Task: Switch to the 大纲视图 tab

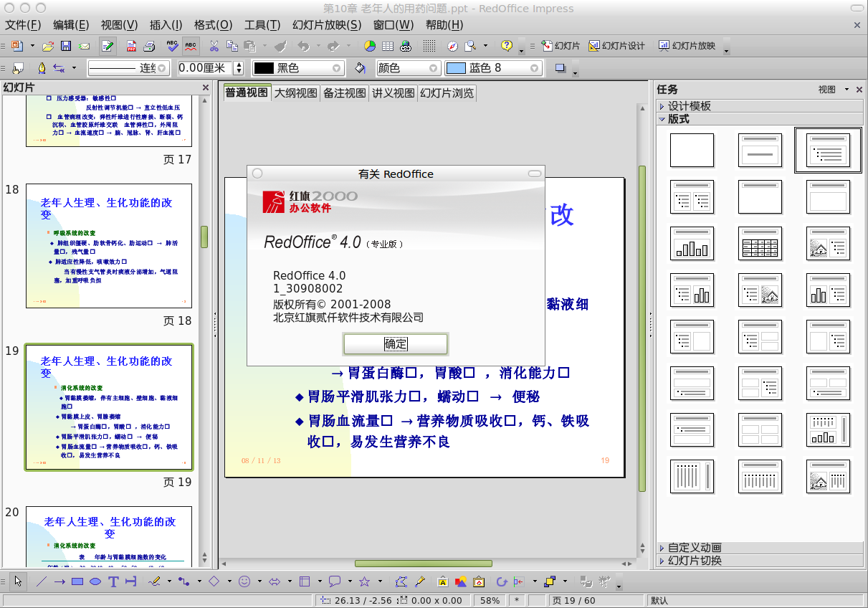Action: pyautogui.click(x=295, y=93)
